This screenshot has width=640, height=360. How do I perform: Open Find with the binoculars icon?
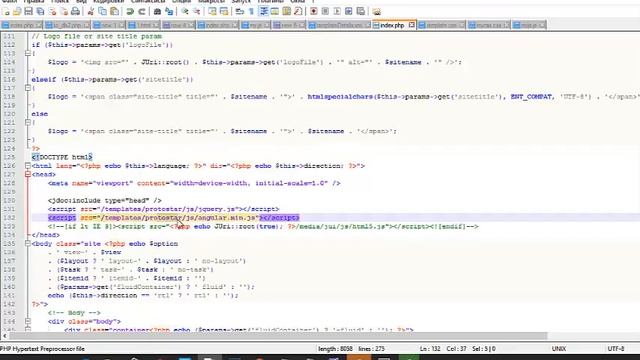[157, 11]
